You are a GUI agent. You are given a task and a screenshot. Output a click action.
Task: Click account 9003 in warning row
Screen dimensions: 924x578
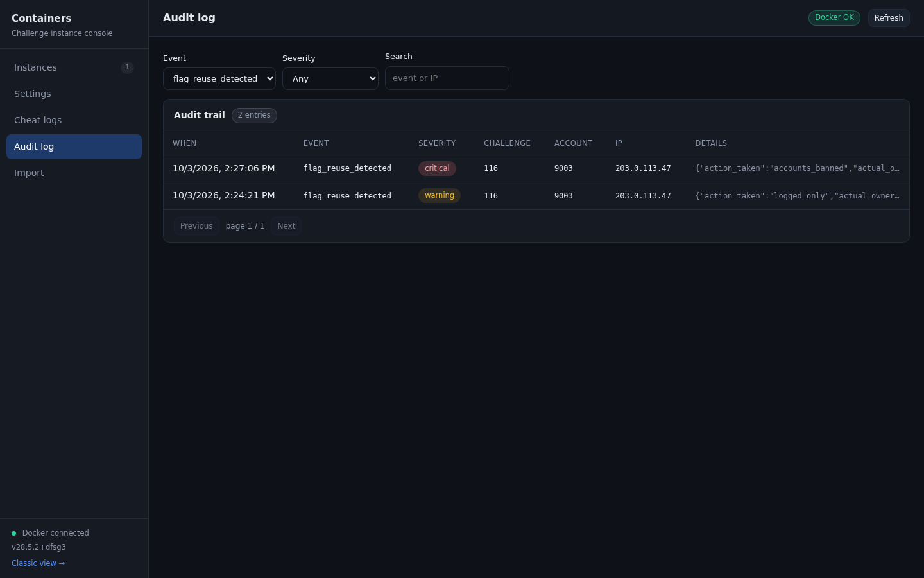point(563,196)
